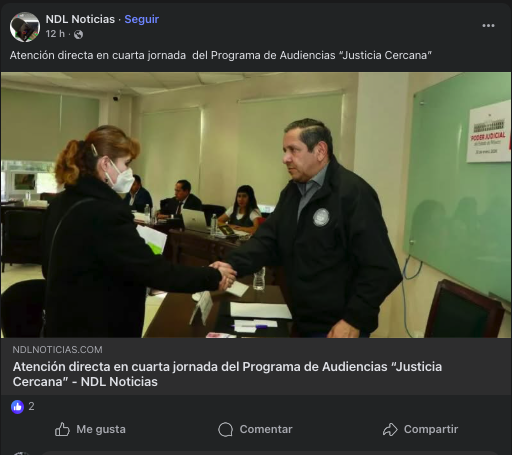Like the post with Me gusta

pyautogui.click(x=101, y=429)
